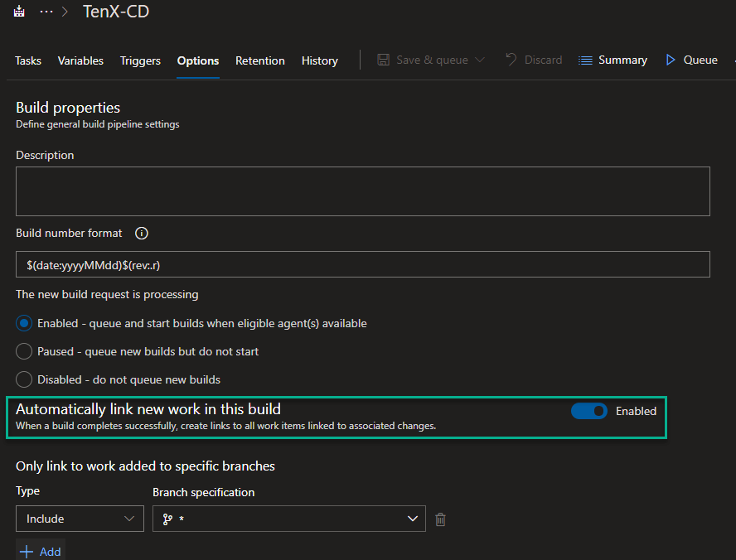Click Add to add branch filter
Screen dimensions: 736x560
40,551
